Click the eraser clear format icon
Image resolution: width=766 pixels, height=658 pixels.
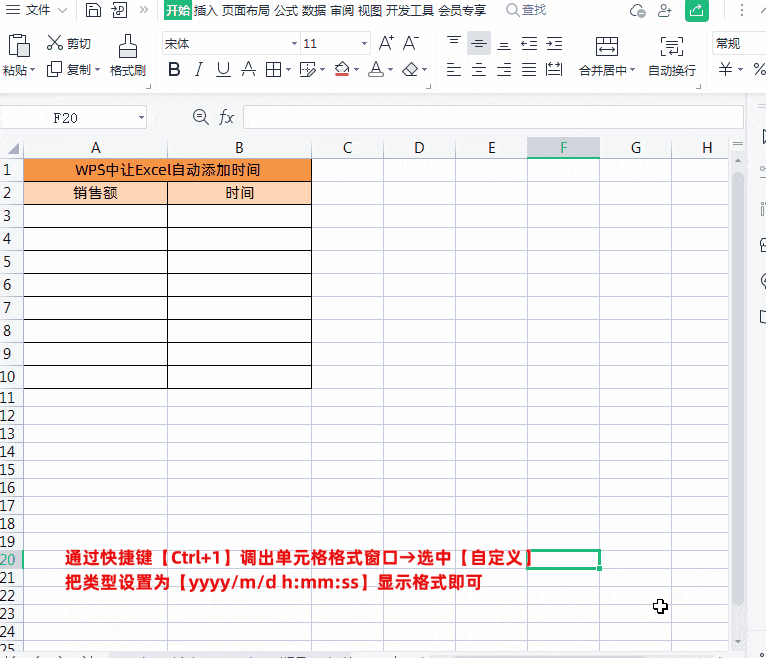410,70
